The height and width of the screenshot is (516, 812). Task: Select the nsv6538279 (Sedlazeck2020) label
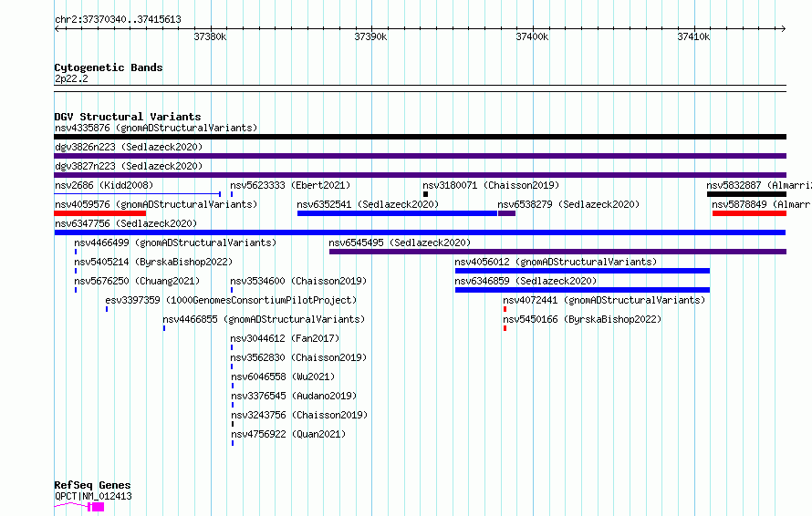(x=568, y=204)
